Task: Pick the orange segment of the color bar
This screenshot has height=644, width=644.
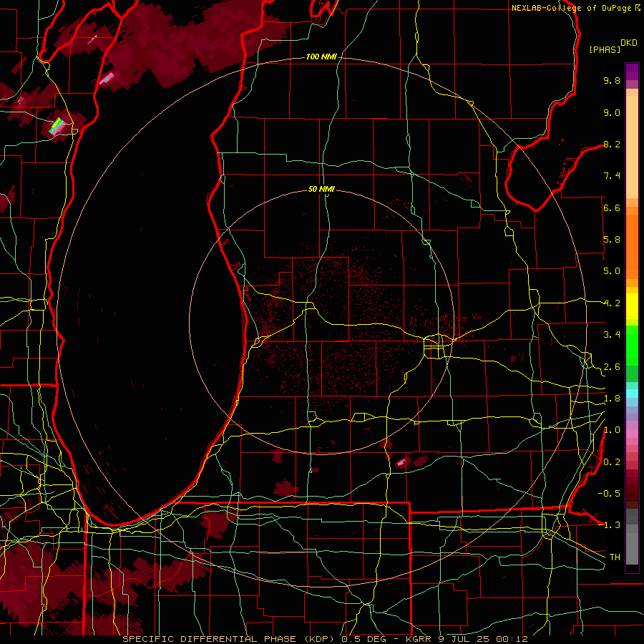Action: (632, 246)
